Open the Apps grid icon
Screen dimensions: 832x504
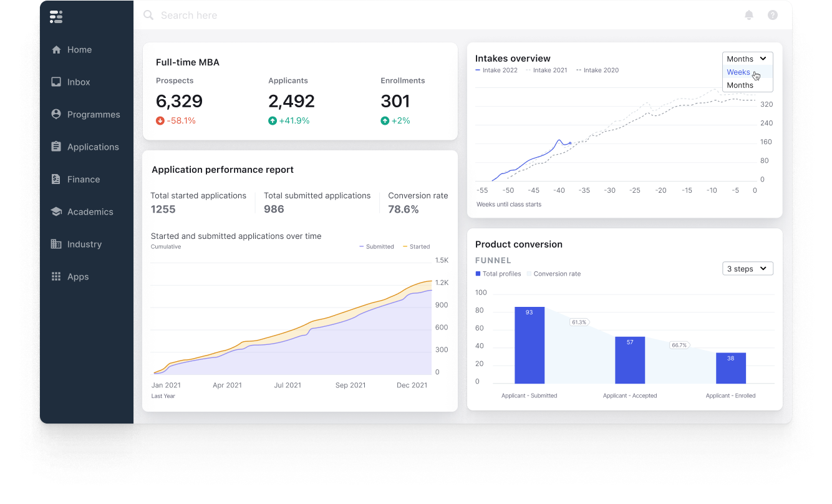[56, 277]
